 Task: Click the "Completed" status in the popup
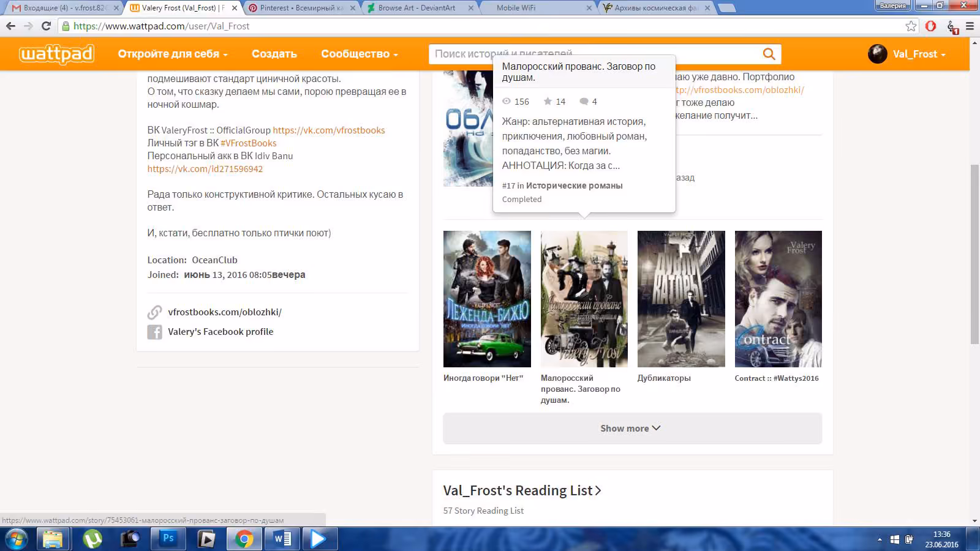[x=522, y=200]
